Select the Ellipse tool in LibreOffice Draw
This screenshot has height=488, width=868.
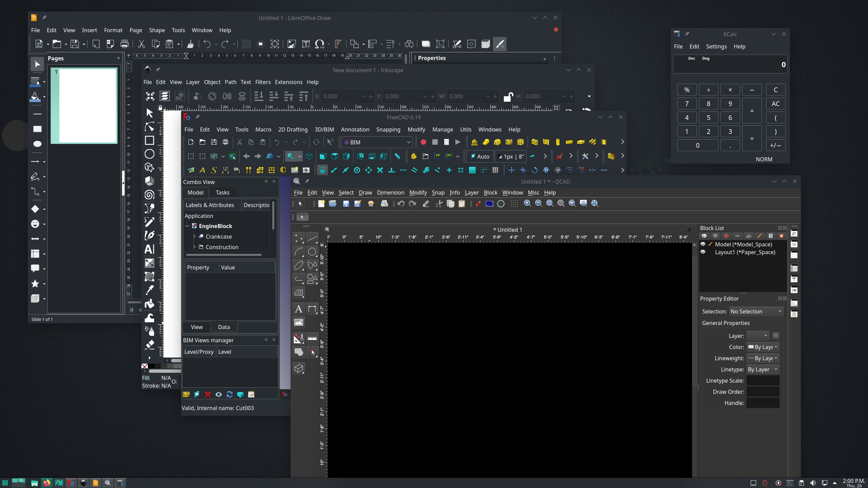click(37, 144)
